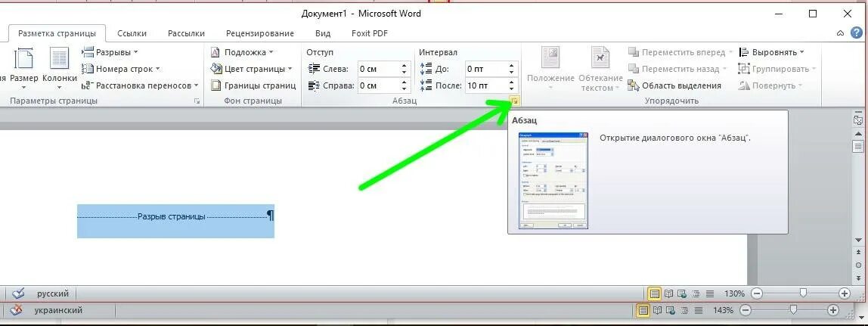
Task: Increase the Справа indent value
Action: (404, 82)
